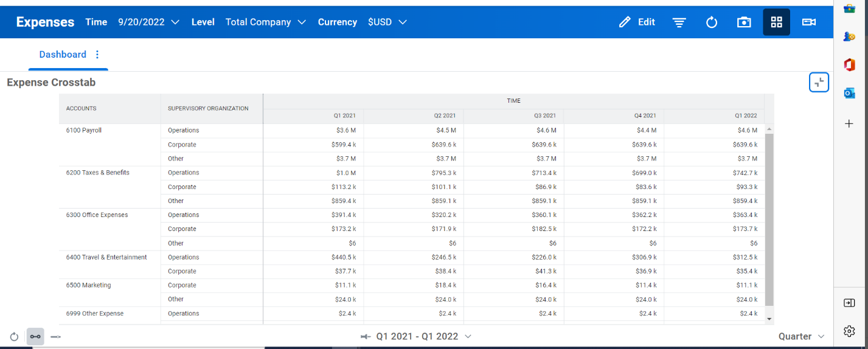Take a snapshot with the camera icon
Viewport: 868px width, 349px height.
click(x=744, y=22)
